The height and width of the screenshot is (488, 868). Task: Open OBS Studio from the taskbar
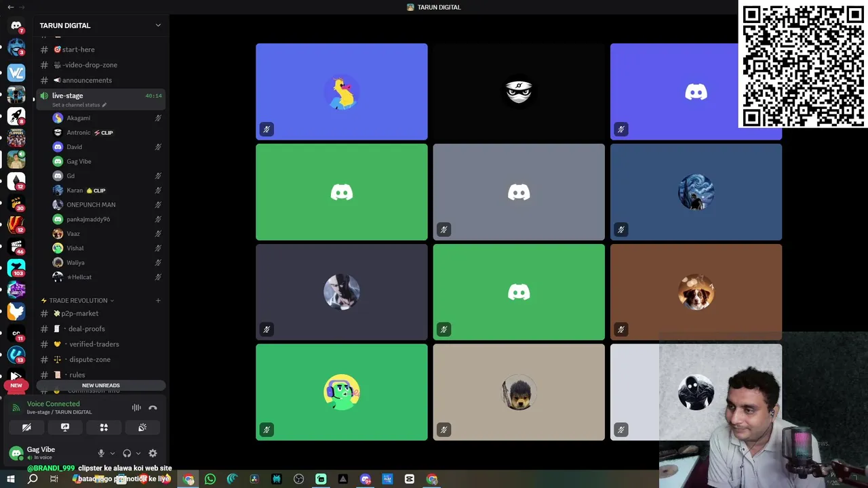pyautogui.click(x=298, y=479)
